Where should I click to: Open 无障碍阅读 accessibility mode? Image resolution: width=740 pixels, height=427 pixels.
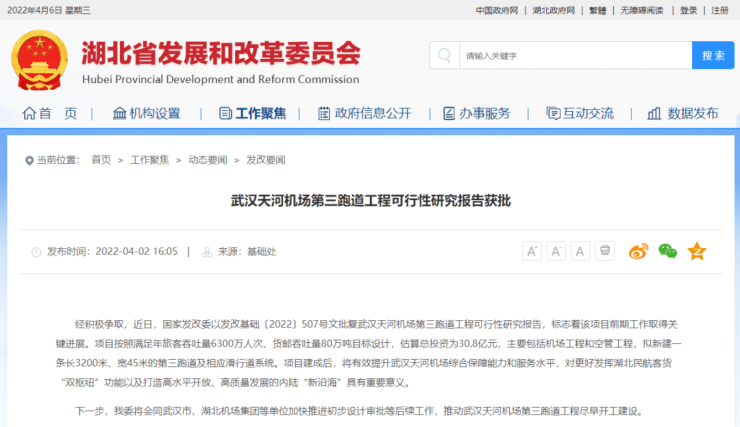(x=642, y=10)
